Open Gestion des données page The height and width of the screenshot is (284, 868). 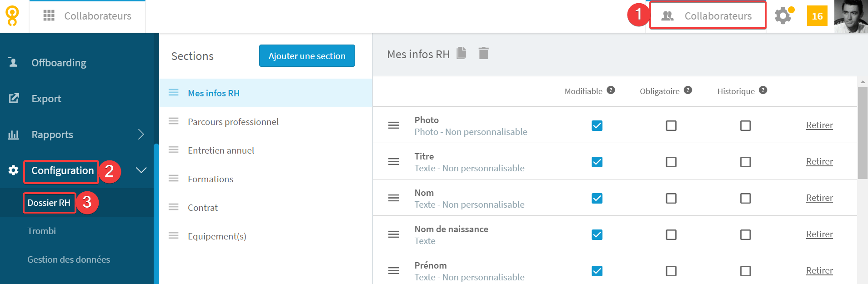pyautogui.click(x=69, y=259)
